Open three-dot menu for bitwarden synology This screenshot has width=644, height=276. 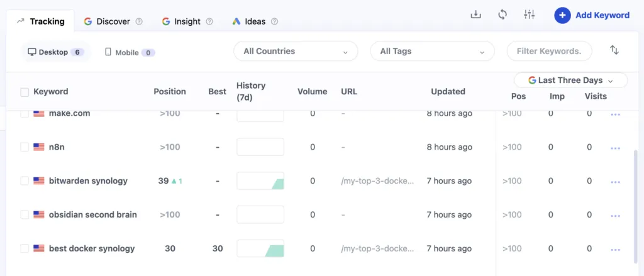pos(615,182)
